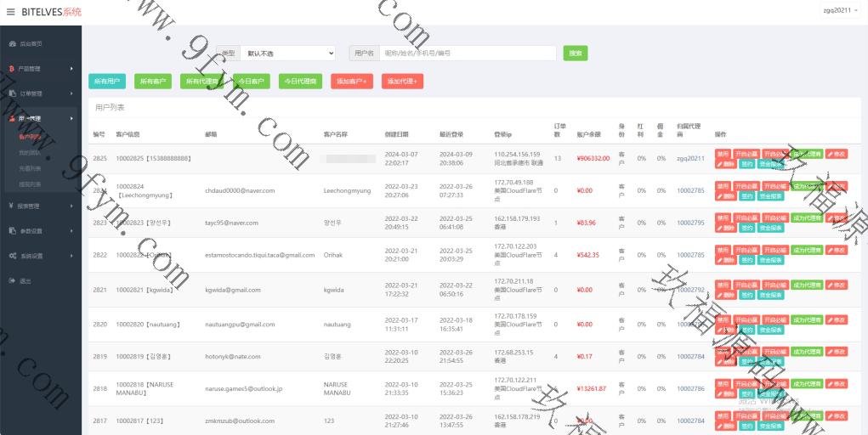Viewport: 868px width, 435px height.
Task: Open 我的团队 in the sidebar submenu
Action: tap(30, 152)
